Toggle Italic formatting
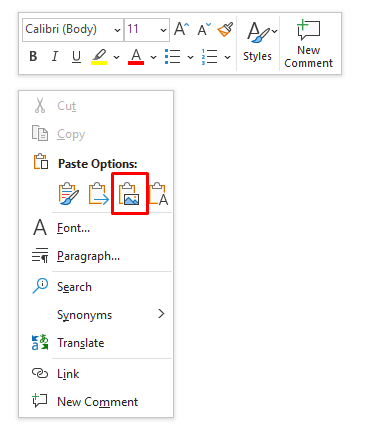 (55, 56)
